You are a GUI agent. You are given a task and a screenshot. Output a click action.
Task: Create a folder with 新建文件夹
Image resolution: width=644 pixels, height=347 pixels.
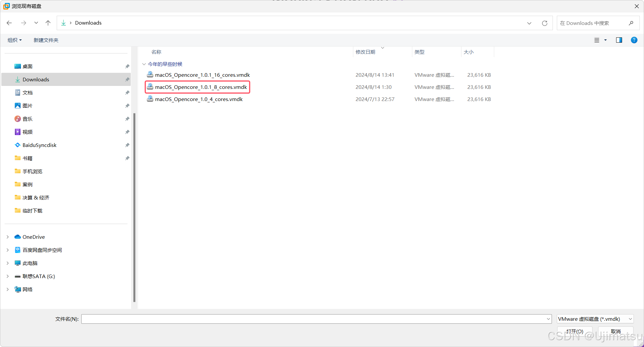[46, 40]
